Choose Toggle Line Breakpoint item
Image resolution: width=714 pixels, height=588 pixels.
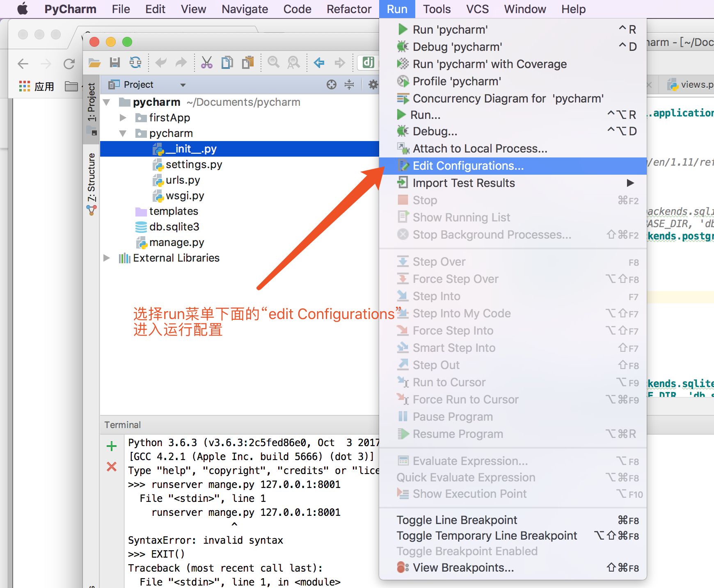[x=513, y=520]
